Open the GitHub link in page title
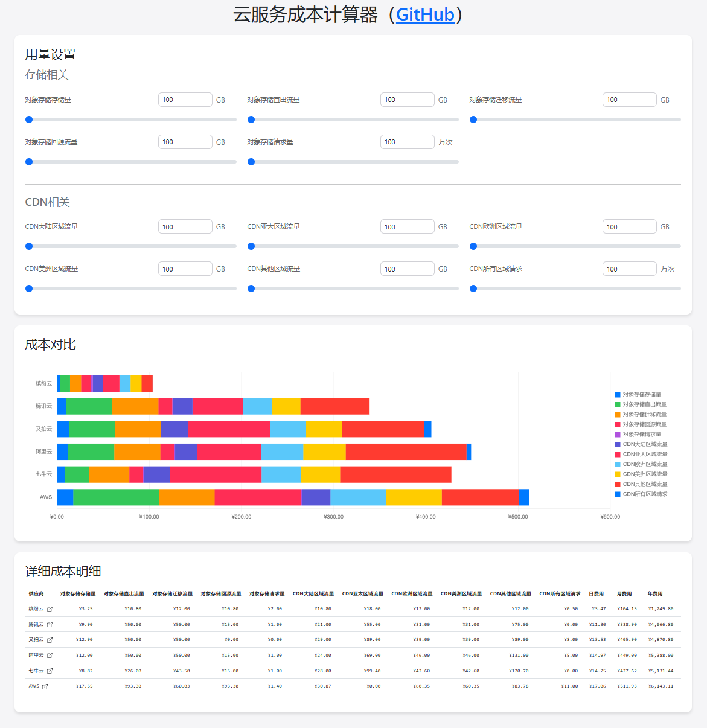707x728 pixels. click(425, 14)
